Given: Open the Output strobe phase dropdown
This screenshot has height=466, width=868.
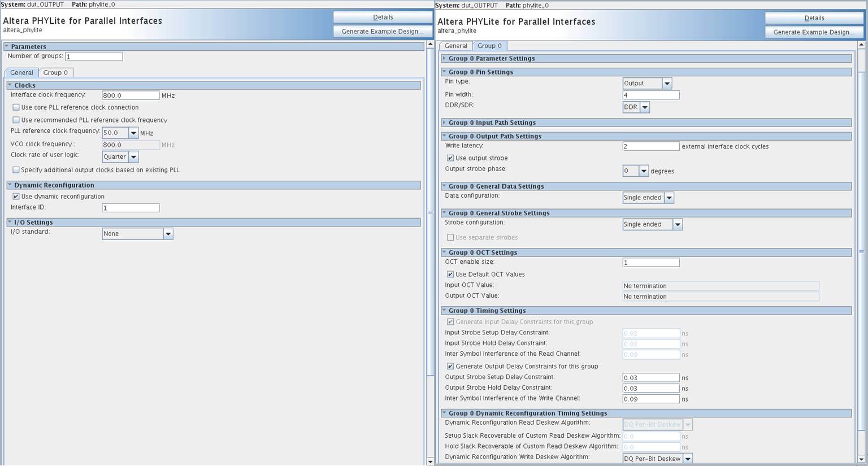Looking at the screenshot, I should pos(643,171).
